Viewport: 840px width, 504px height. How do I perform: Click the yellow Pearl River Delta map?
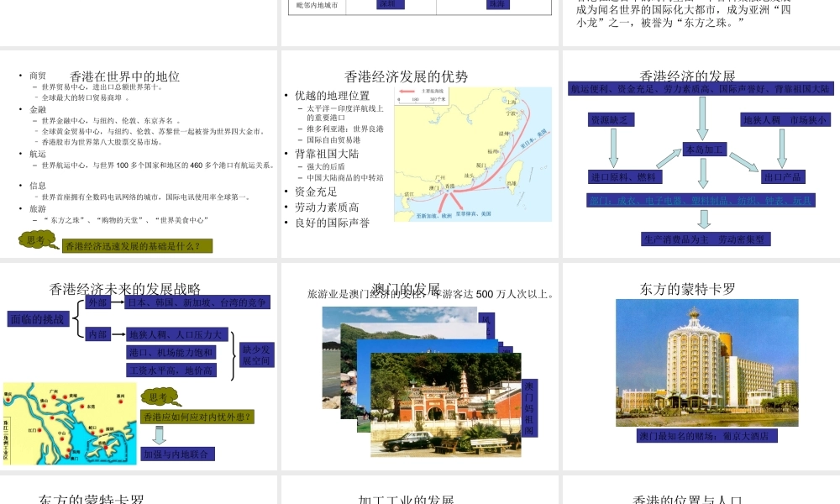pos(70,423)
